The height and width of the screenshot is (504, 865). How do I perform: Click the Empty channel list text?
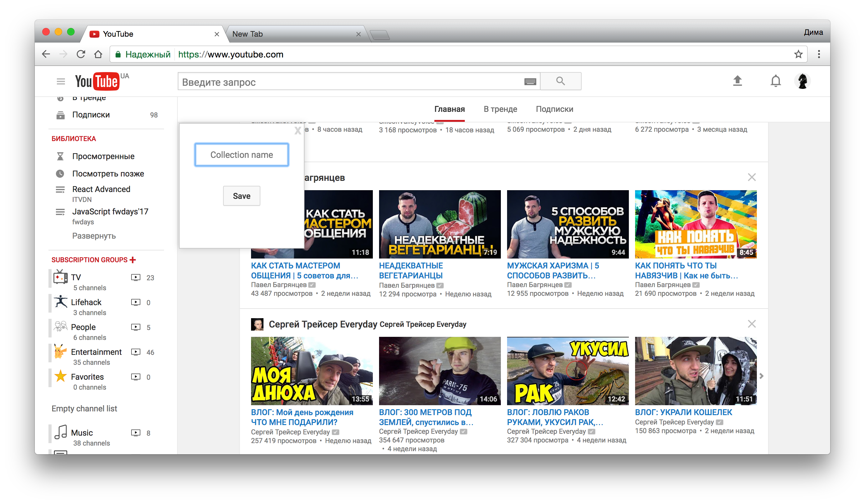[85, 409]
